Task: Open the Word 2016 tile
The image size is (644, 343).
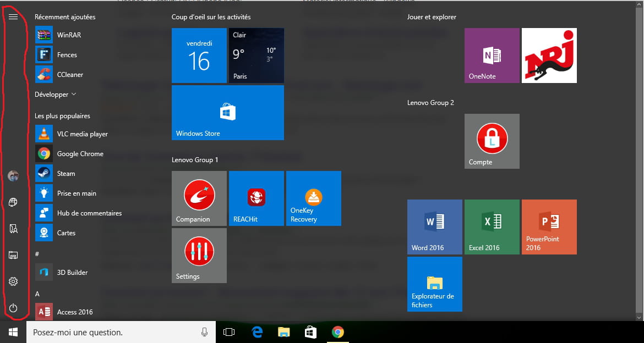Action: 435,227
